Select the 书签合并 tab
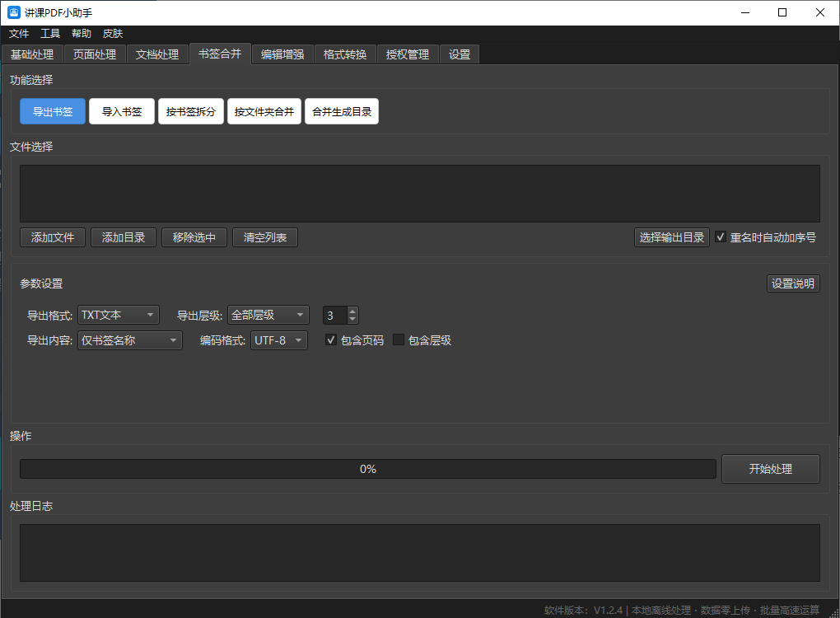The height and width of the screenshot is (618, 840). (x=220, y=54)
